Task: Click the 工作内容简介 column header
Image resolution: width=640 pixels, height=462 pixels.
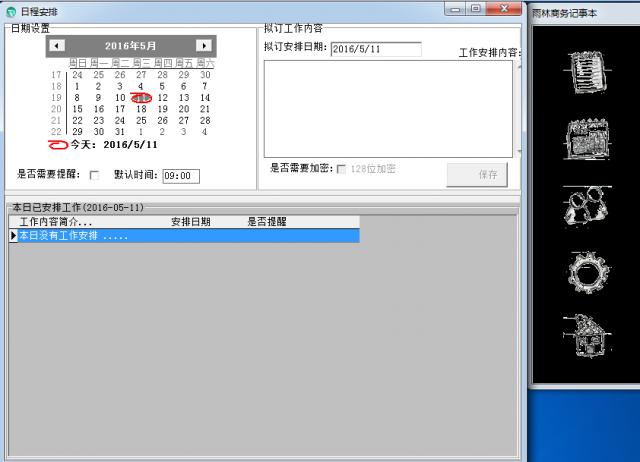Action: [56, 222]
